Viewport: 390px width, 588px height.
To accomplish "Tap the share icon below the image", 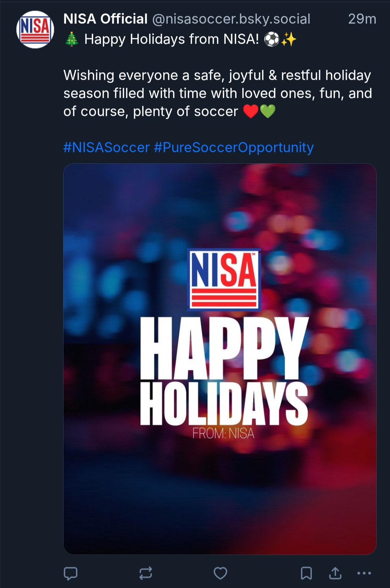I will click(x=335, y=573).
